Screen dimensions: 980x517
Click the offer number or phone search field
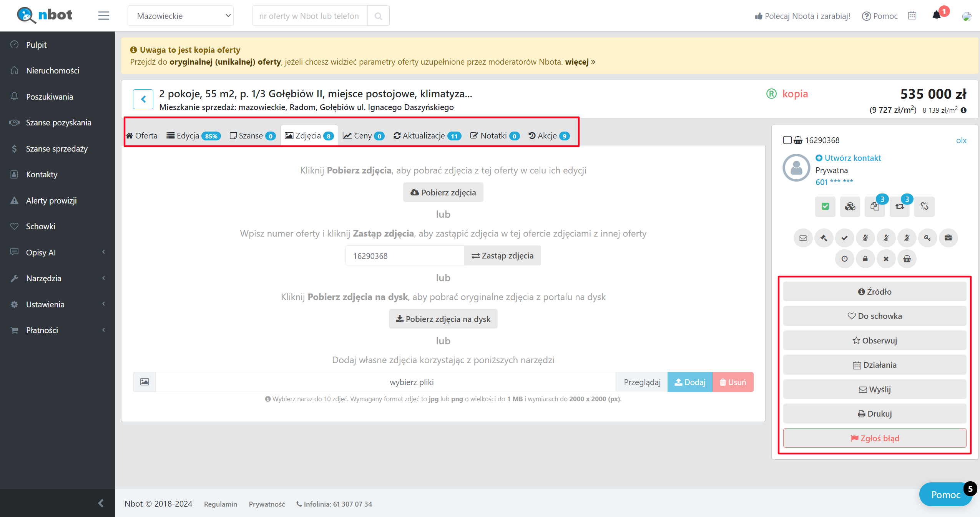[310, 16]
